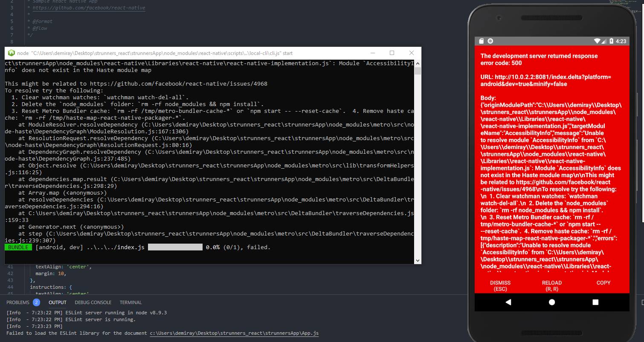Open the App.js path link in output
The image size is (644, 342).
[x=234, y=333]
